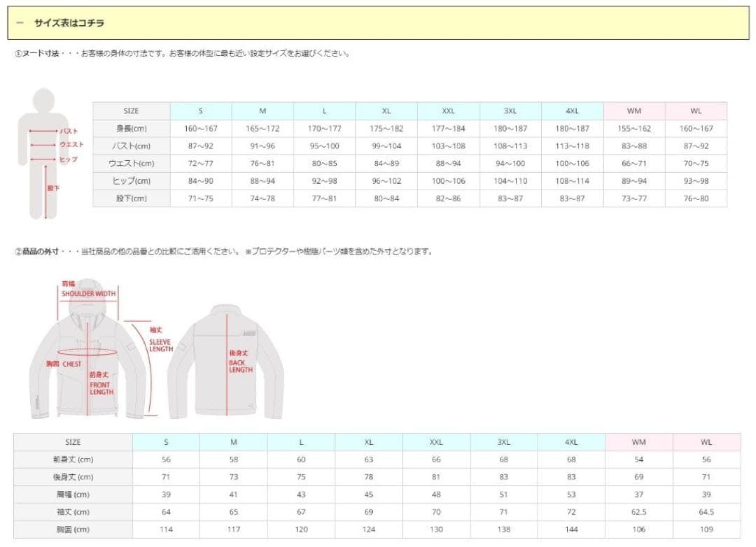756x547 pixels.
Task: Click the バスト label on body diagram
Action: 69,131
